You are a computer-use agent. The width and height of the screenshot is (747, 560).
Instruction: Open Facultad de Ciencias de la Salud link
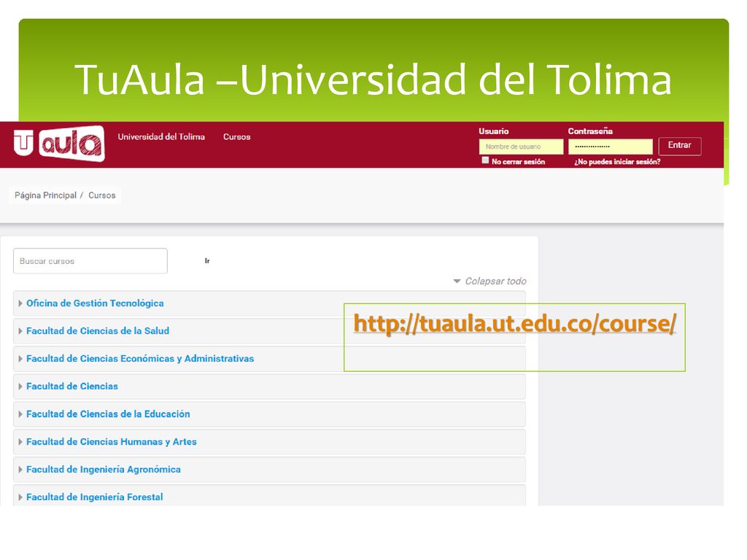pyautogui.click(x=98, y=331)
